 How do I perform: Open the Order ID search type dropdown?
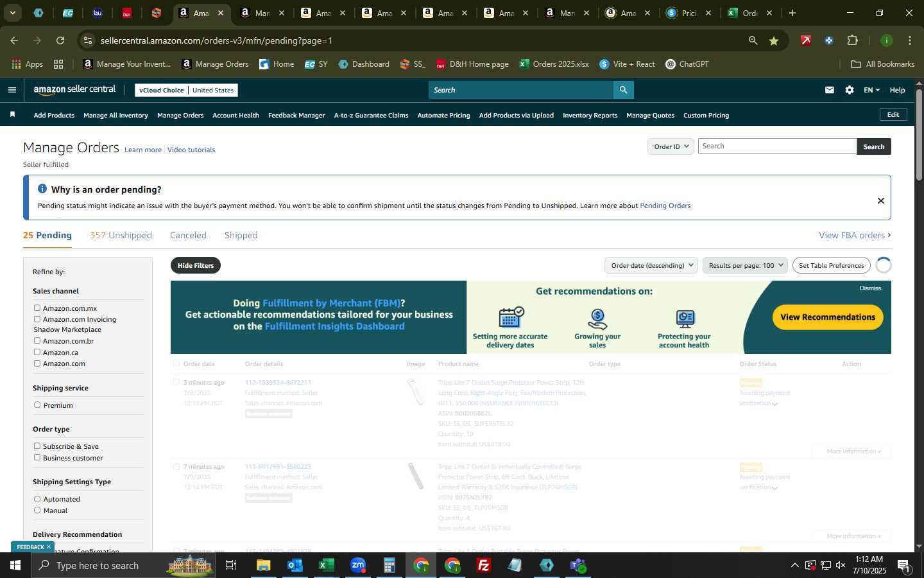pyautogui.click(x=671, y=146)
